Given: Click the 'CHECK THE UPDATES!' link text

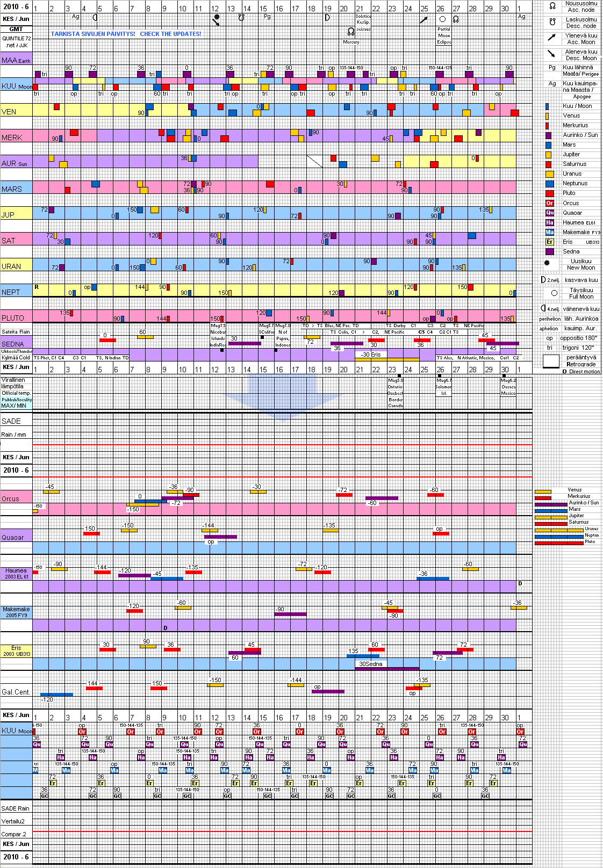Looking at the screenshot, I should 170,34.
